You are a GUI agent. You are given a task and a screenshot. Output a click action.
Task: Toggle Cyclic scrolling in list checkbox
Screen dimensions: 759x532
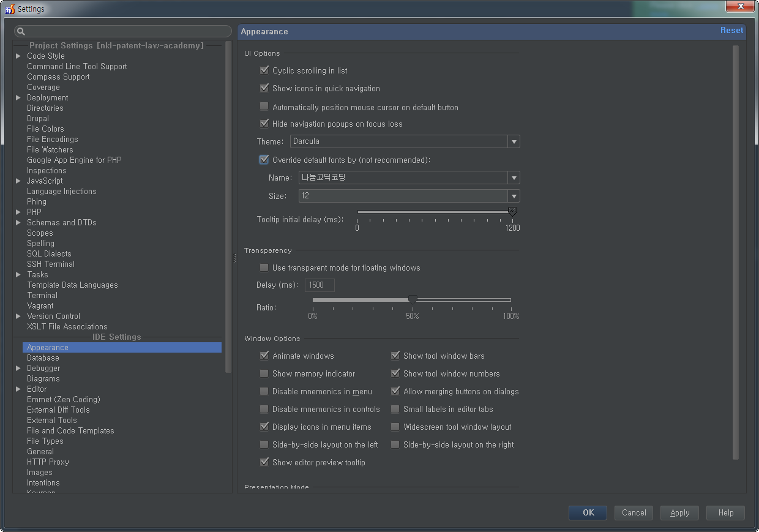click(264, 70)
